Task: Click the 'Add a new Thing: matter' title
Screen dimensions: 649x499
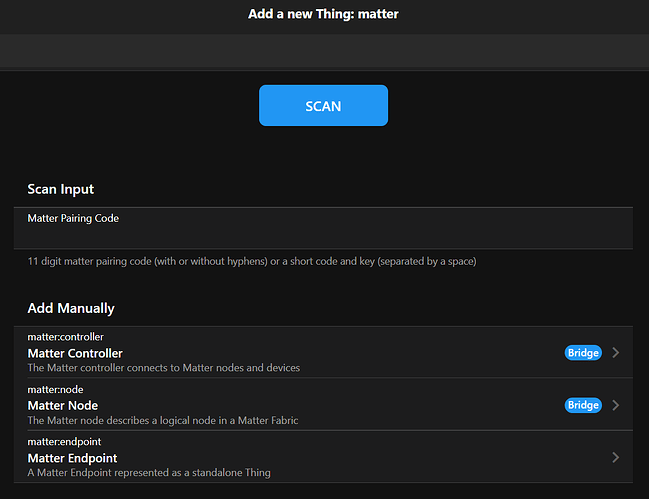Action: (x=323, y=14)
